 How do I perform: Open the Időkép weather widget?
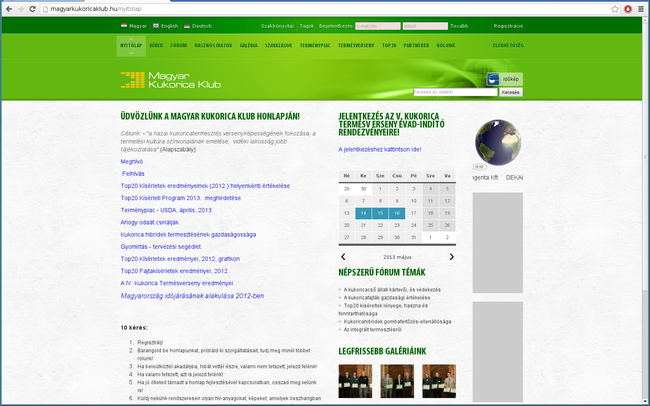(504, 79)
